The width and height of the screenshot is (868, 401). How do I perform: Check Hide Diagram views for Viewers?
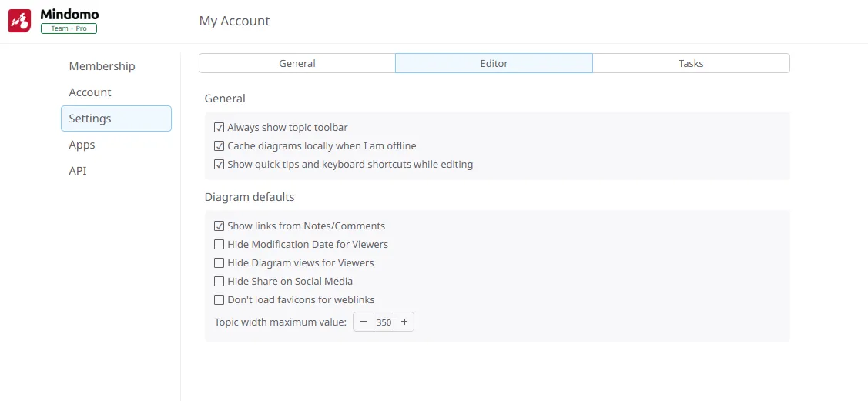220,263
